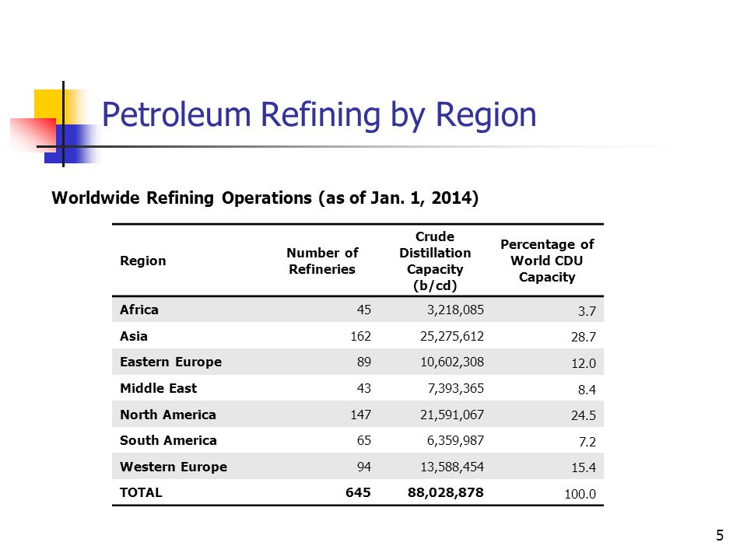
Task: Click North America's percentage '24.5'
Action: 584,415
